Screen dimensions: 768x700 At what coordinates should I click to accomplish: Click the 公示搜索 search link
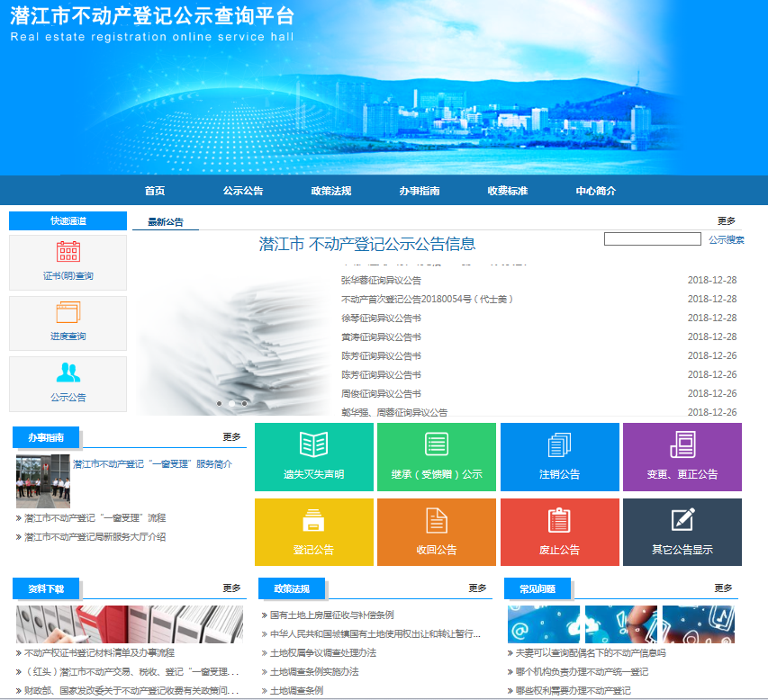pos(726,240)
